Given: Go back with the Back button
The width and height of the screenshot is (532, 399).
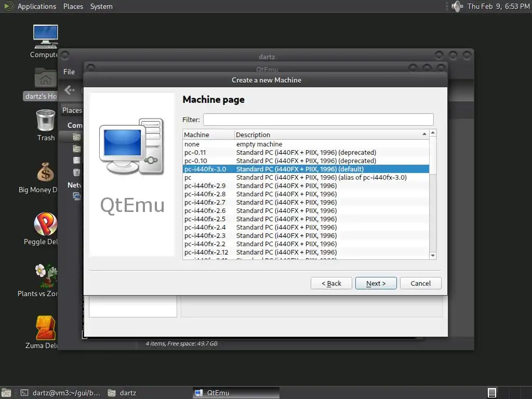Looking at the screenshot, I should tap(331, 283).
